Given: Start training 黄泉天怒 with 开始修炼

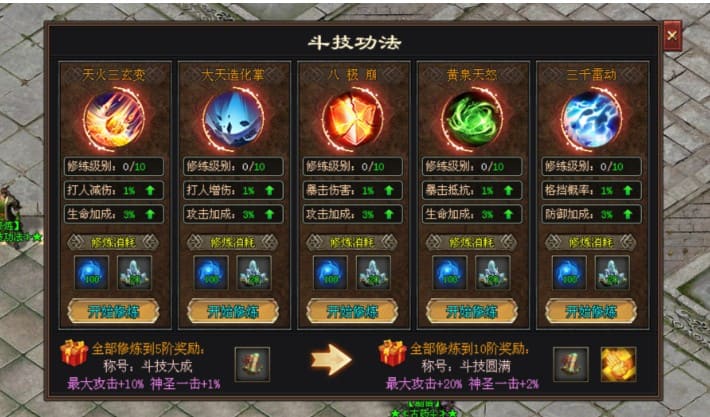Looking at the screenshot, I should pyautogui.click(x=472, y=311).
